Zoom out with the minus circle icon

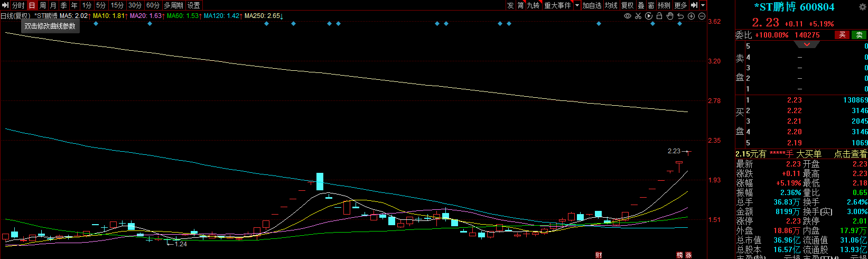click(702, 16)
